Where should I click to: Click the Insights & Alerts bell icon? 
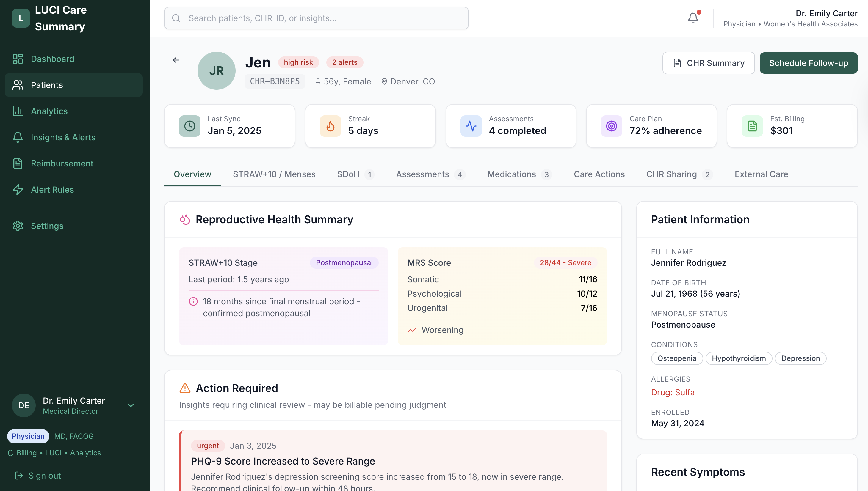18,137
